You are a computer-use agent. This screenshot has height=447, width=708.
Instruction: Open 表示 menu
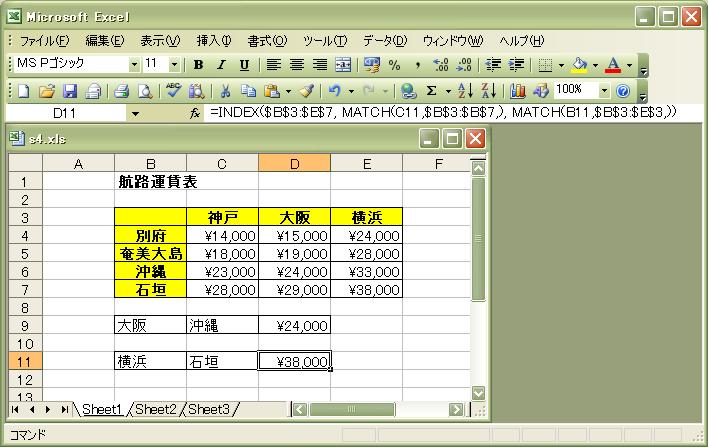point(160,41)
